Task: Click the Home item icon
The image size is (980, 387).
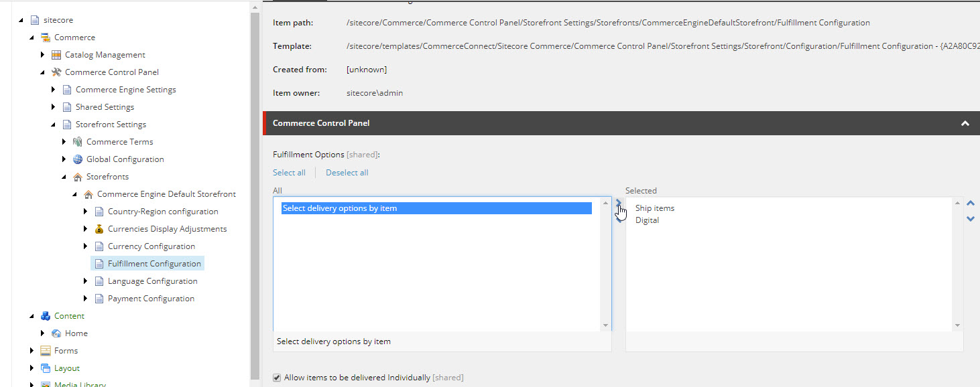Action: pos(56,333)
